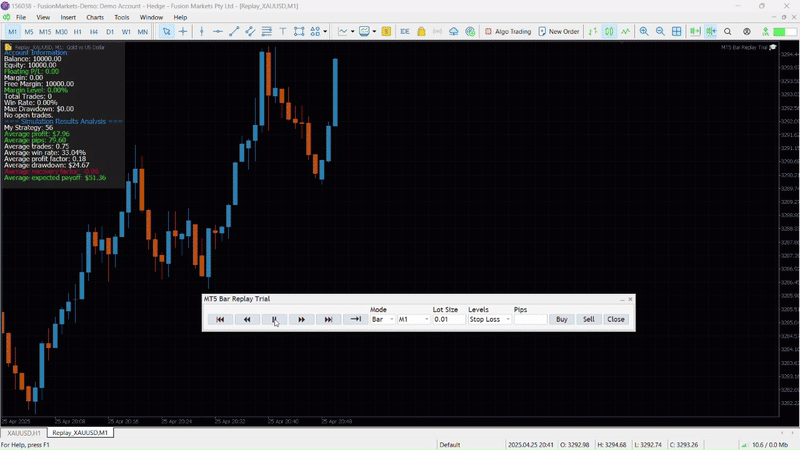Zoom out the chart
800x450 pixels.
pyautogui.click(x=660, y=32)
